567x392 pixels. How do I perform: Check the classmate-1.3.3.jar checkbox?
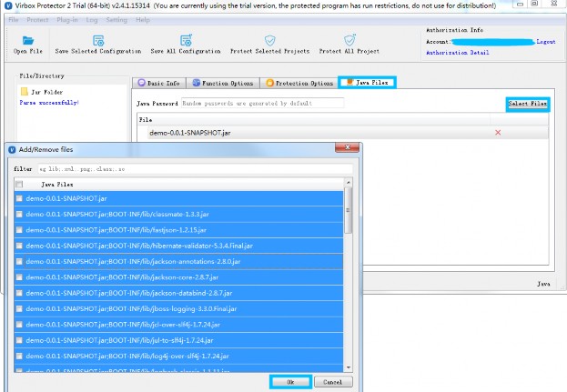19,215
